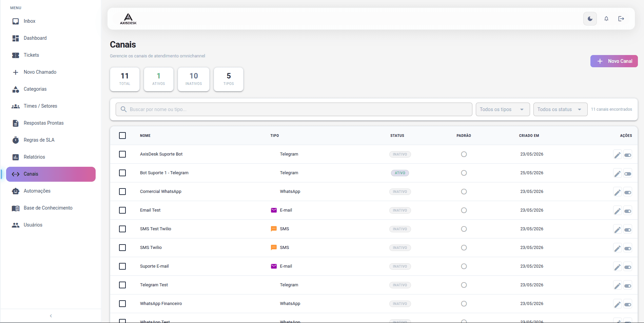The height and width of the screenshot is (323, 644).
Task: Collapse the sidebar with chevron arrow
Action: point(51,316)
